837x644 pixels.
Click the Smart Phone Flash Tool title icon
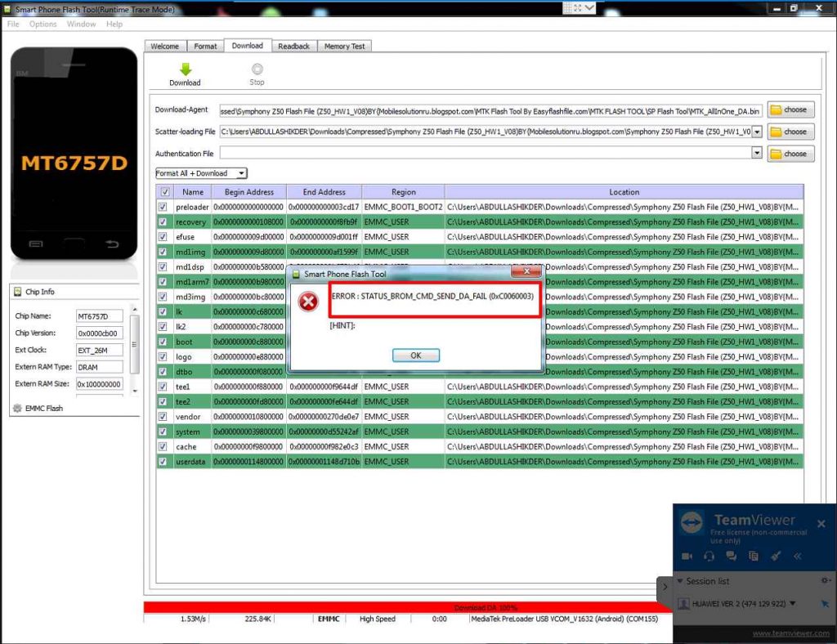coord(7,9)
